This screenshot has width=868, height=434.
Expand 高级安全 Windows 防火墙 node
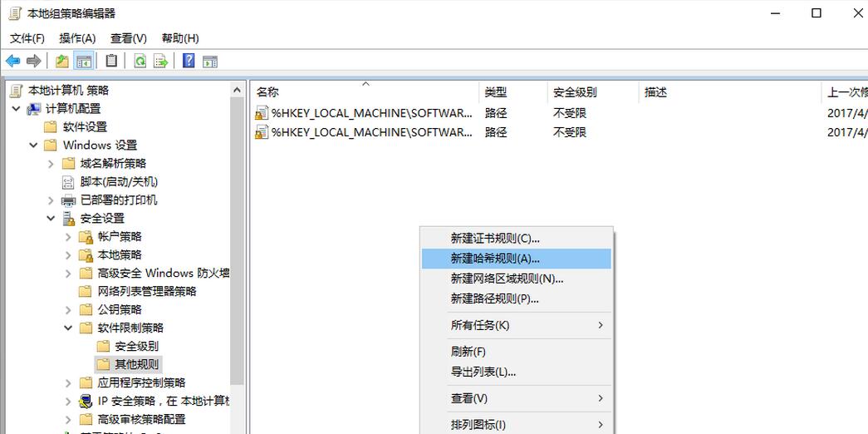68,274
